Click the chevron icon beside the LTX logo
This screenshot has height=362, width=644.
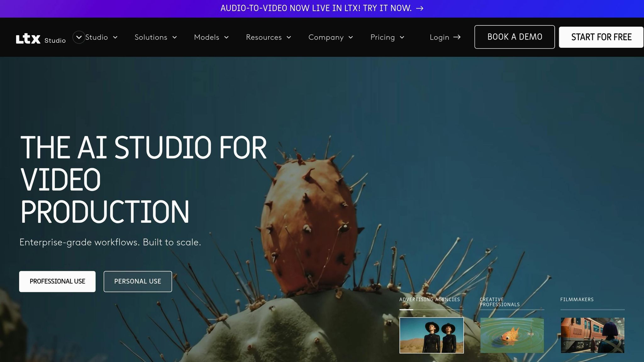click(79, 37)
